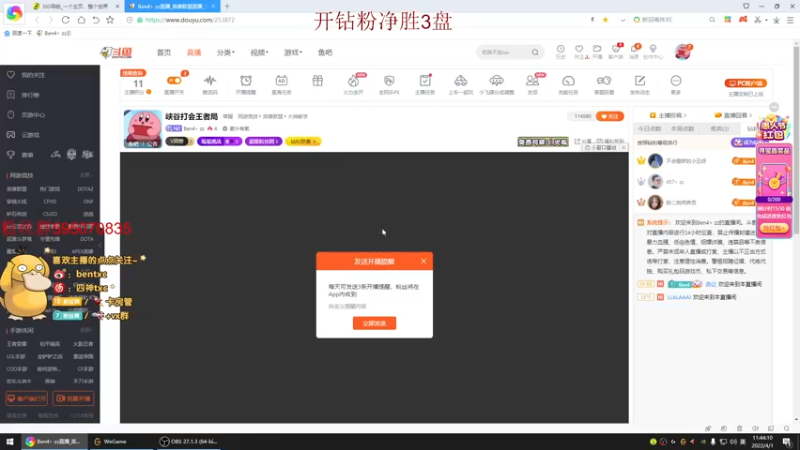Close the 小窗口播放 popup

tap(623, 147)
